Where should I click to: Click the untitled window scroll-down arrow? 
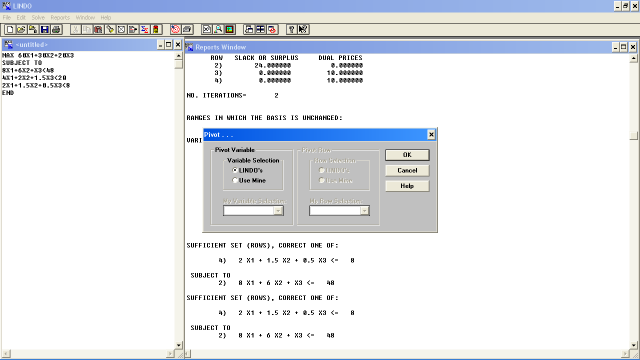pos(179,345)
